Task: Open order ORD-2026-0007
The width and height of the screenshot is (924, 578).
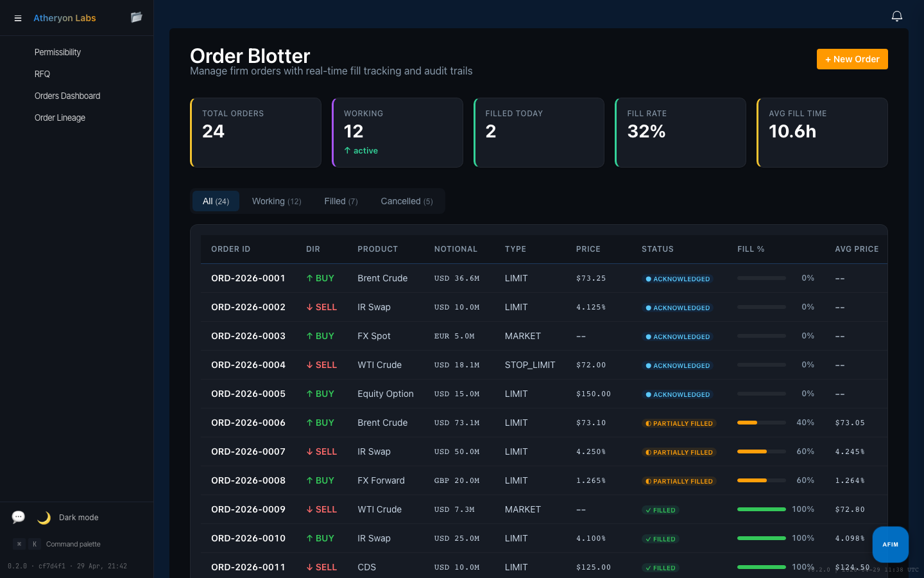Action: coord(248,451)
